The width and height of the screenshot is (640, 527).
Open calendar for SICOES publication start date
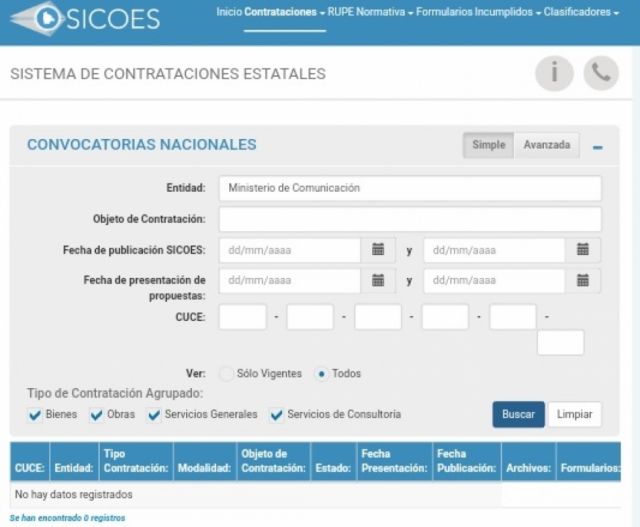tap(378, 249)
